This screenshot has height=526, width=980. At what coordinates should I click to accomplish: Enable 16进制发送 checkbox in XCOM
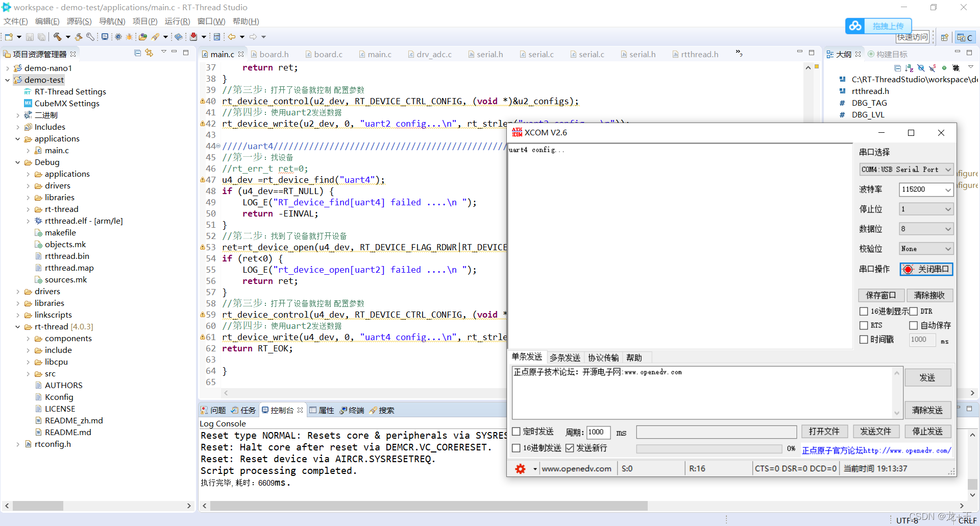516,448
